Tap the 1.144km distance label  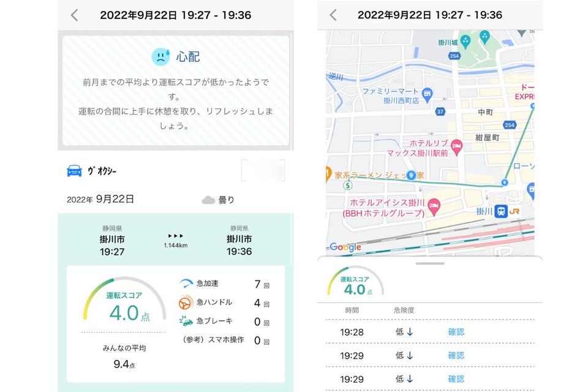(176, 246)
